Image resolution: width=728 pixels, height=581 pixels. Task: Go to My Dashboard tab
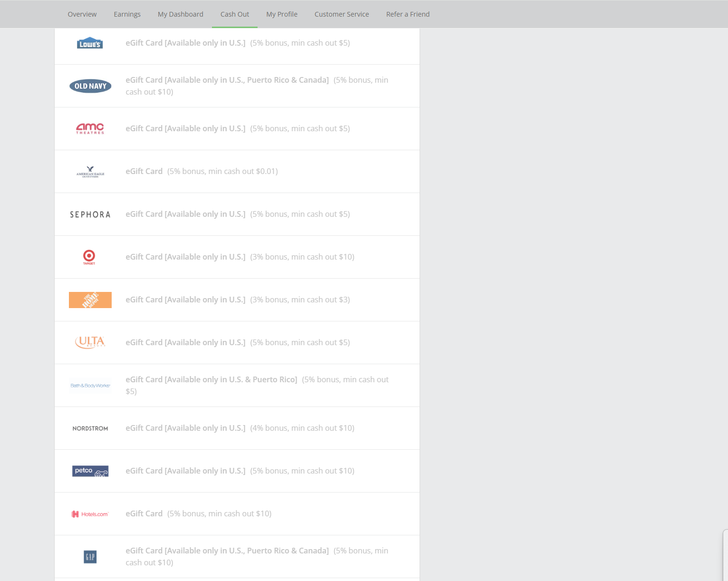181,14
